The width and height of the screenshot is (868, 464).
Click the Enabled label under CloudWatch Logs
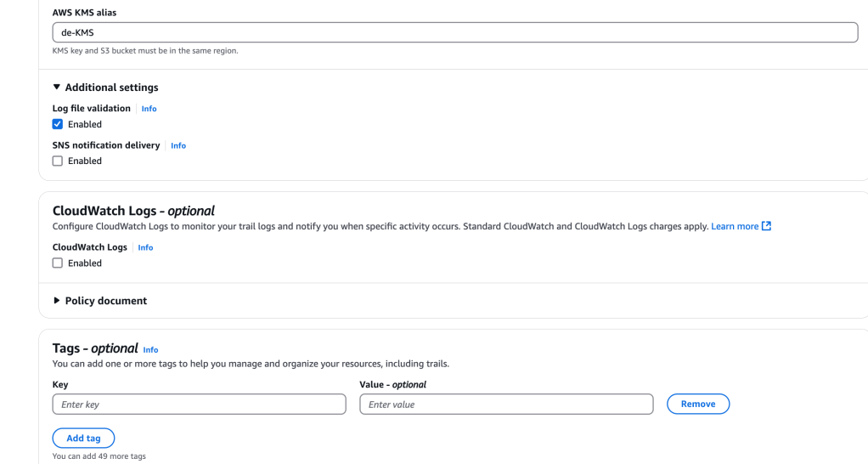coord(85,263)
